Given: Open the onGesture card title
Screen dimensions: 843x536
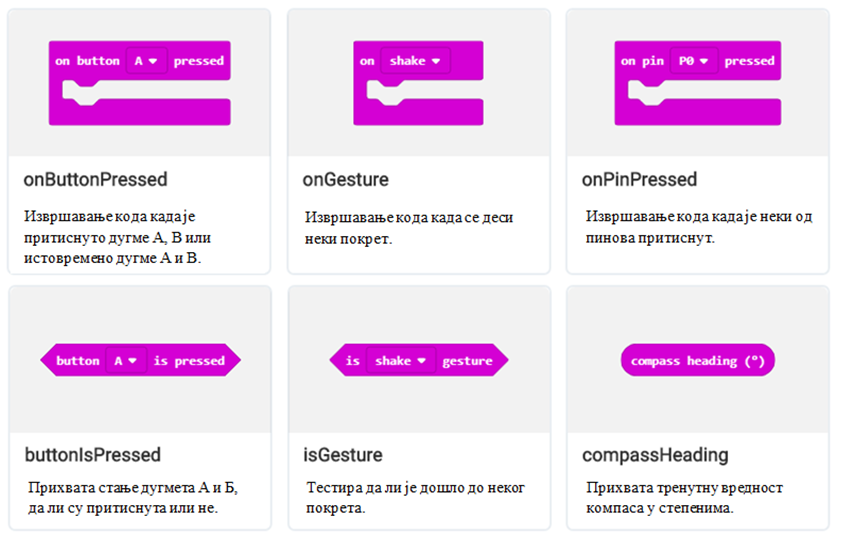Looking at the screenshot, I should tap(345, 180).
